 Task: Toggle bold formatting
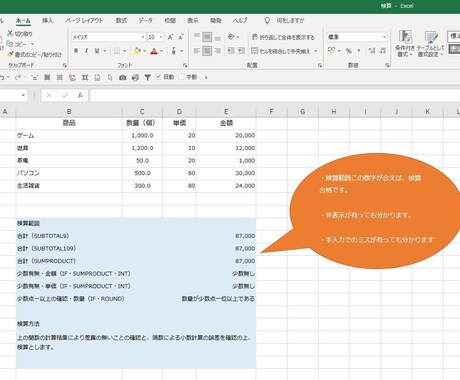click(x=76, y=51)
